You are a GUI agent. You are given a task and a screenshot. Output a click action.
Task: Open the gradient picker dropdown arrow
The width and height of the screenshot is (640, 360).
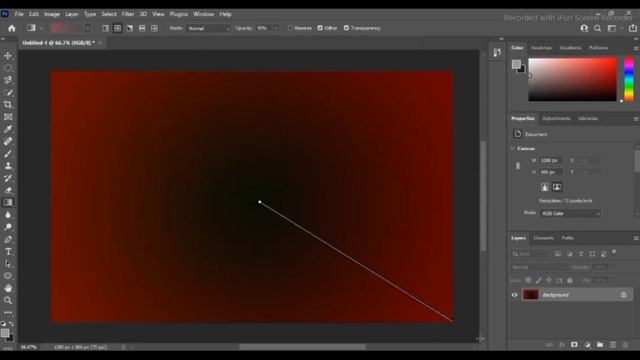(x=87, y=28)
